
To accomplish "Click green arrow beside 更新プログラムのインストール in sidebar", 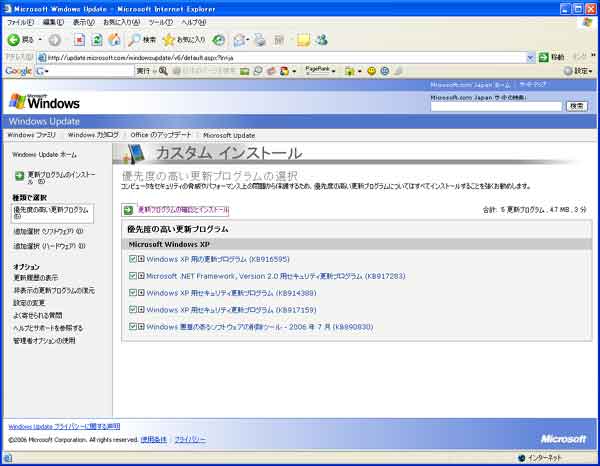I will point(20,176).
